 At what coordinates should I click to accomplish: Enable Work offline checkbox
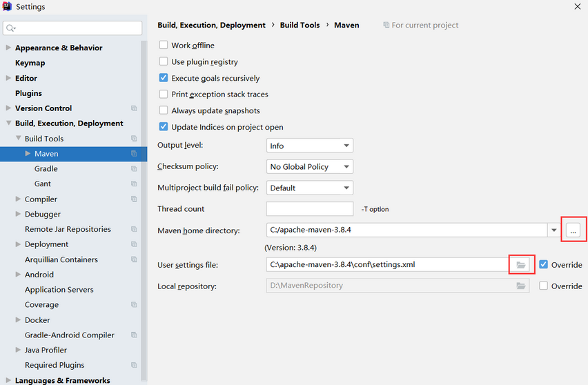(163, 45)
